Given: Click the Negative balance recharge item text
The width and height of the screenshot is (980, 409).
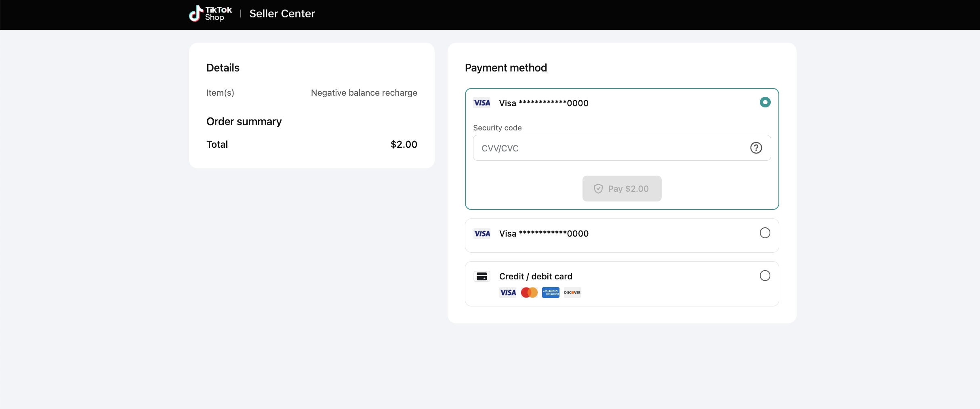Looking at the screenshot, I should click(x=364, y=93).
